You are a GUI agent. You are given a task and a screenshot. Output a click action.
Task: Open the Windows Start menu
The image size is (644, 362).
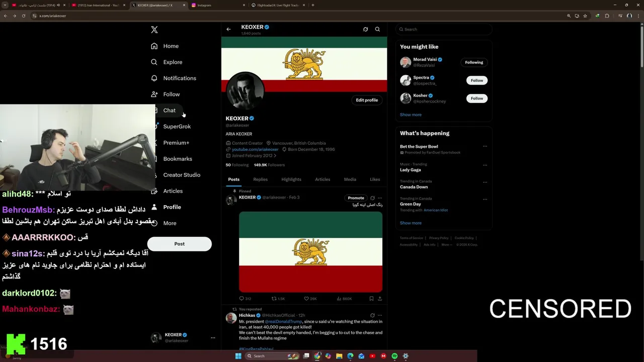click(238, 356)
